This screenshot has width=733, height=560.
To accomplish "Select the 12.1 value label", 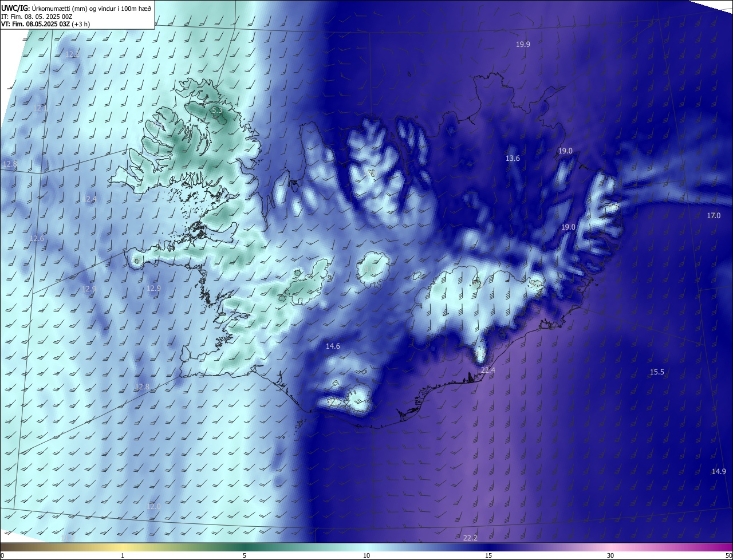I will tap(41, 108).
